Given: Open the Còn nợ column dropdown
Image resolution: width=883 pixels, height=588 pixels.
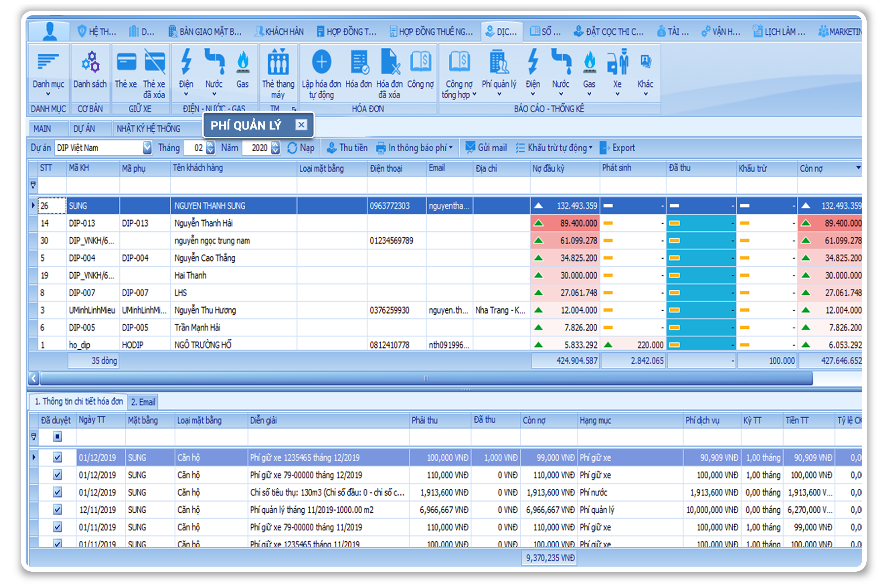Looking at the screenshot, I should coord(857,168).
